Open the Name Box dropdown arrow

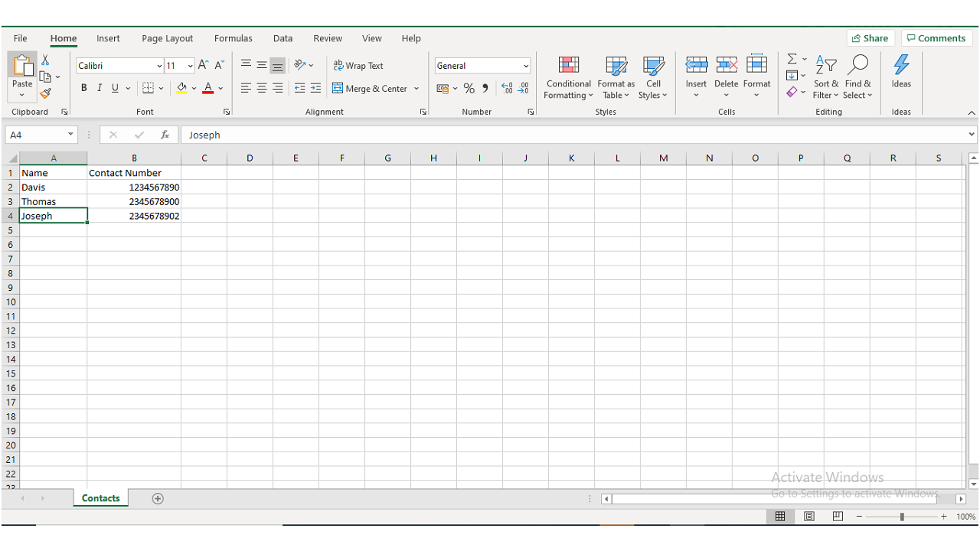pyautogui.click(x=70, y=135)
